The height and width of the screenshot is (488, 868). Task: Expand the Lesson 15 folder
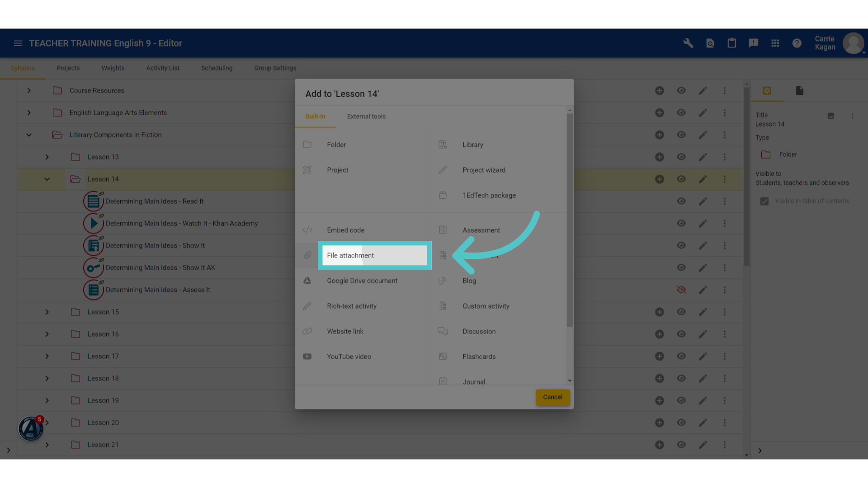(x=47, y=312)
